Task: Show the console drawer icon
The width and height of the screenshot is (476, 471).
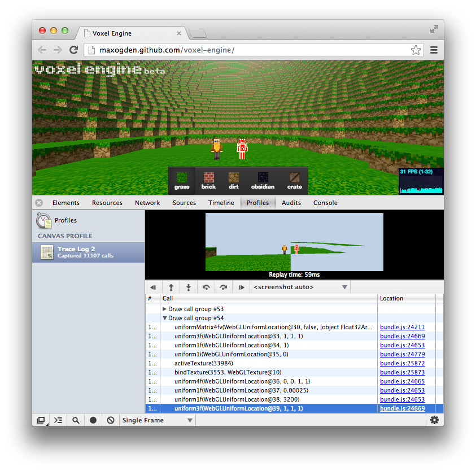Action: (58, 420)
